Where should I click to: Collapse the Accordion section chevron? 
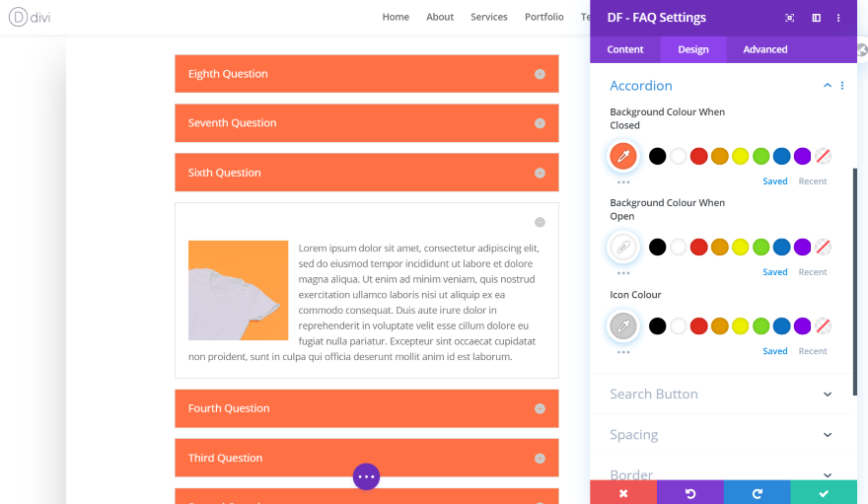click(x=827, y=86)
